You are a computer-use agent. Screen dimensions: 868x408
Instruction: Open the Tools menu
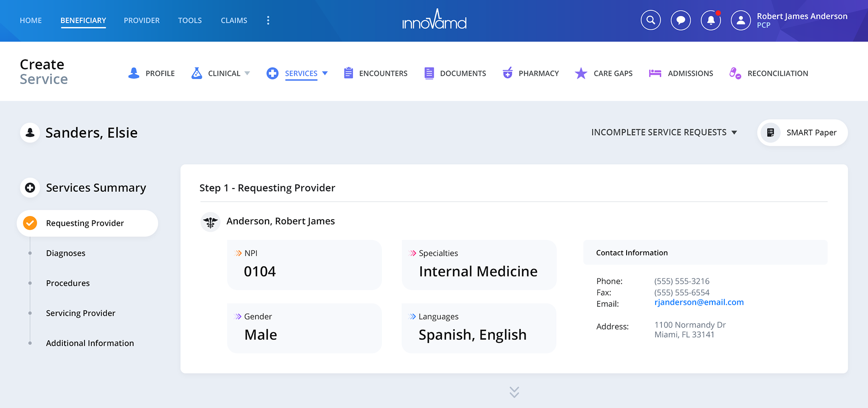[190, 20]
